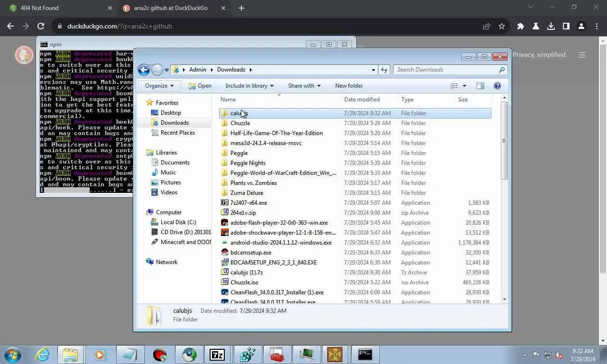Select the Peggle Nights folder
The image size is (607, 364).
(355, 163)
